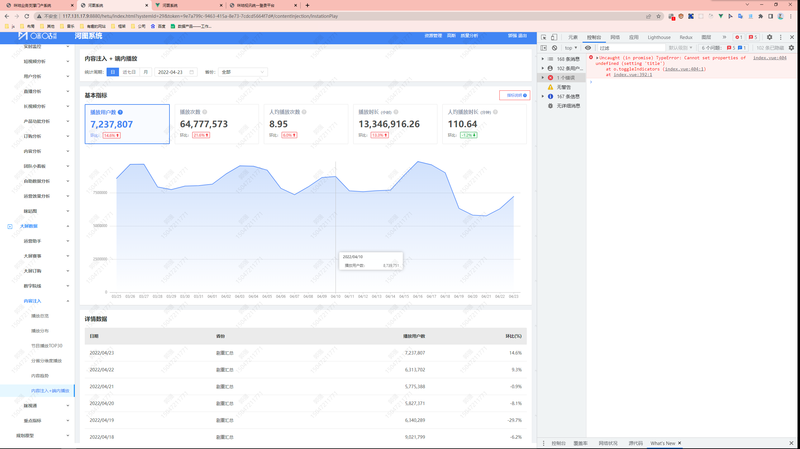Toggle the DevTools device toolbar icon
Viewport: 800px width, 449px height.
coord(554,37)
